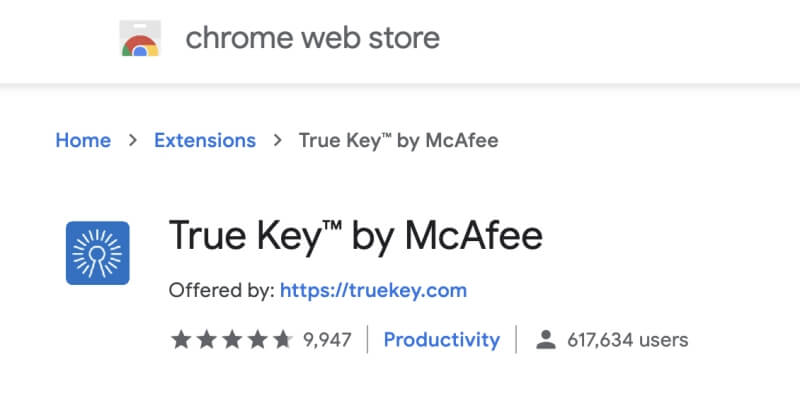Open the Extensions breadcrumb link
Screen dimensions: 800x403
(x=205, y=140)
